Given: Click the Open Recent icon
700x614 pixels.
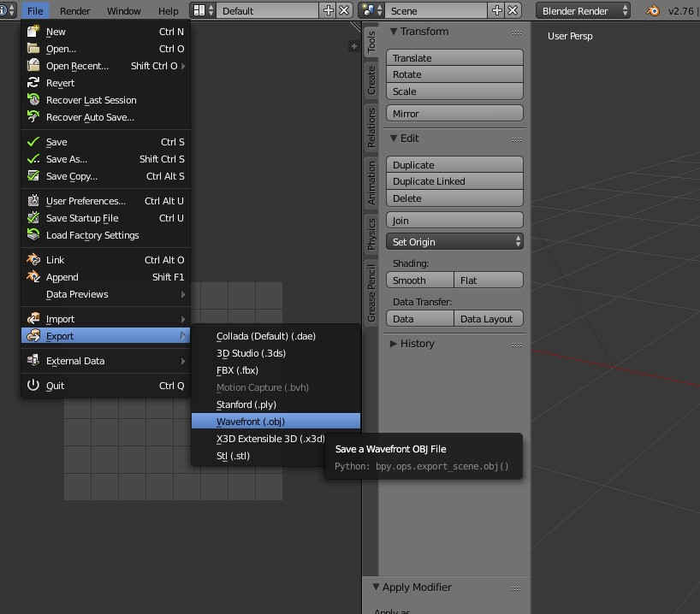Looking at the screenshot, I should coord(33,65).
